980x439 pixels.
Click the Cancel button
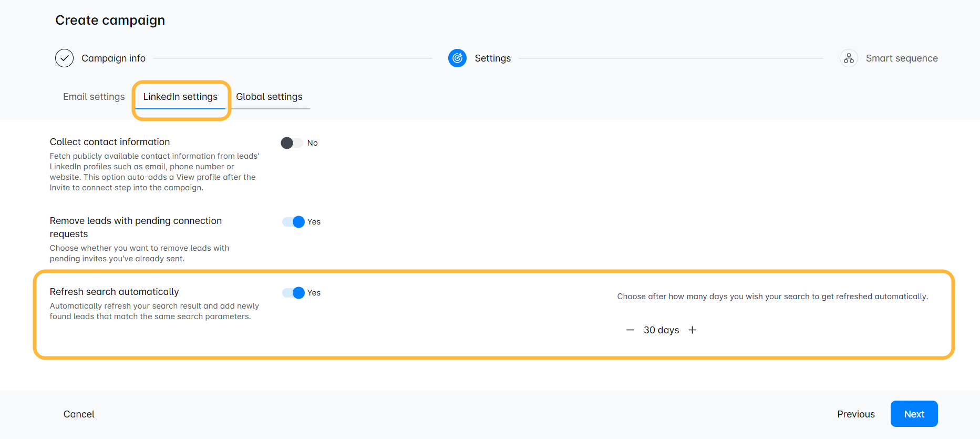click(79, 414)
